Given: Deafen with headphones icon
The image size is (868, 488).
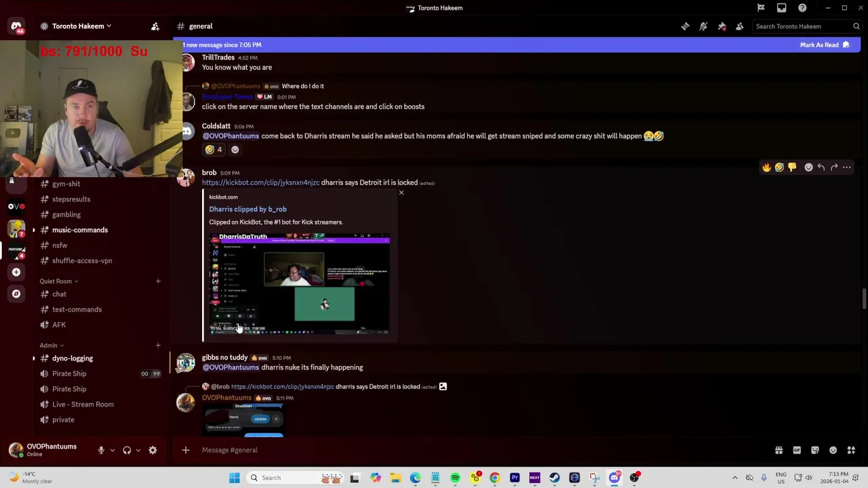Looking at the screenshot, I should point(127,450).
